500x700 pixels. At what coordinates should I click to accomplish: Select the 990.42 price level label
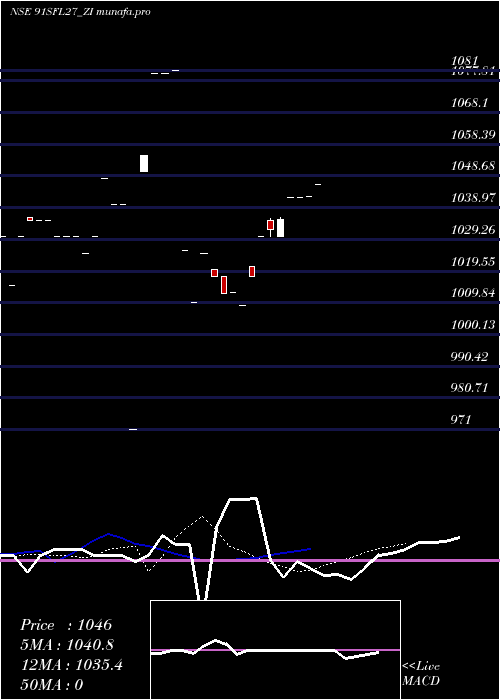(469, 356)
